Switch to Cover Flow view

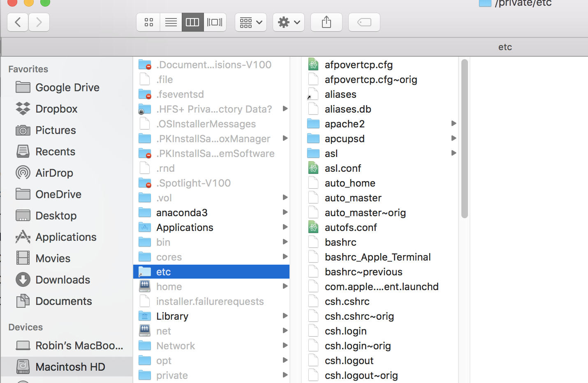pyautogui.click(x=214, y=22)
